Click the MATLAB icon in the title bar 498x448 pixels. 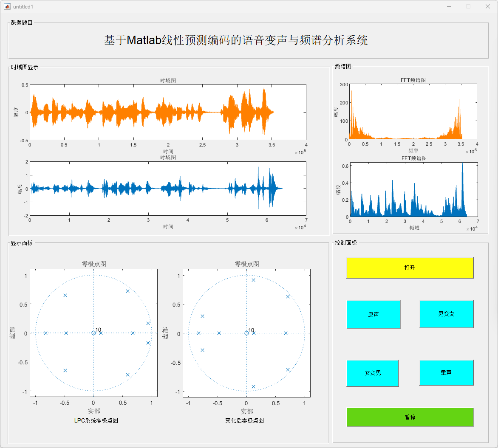coord(7,6)
